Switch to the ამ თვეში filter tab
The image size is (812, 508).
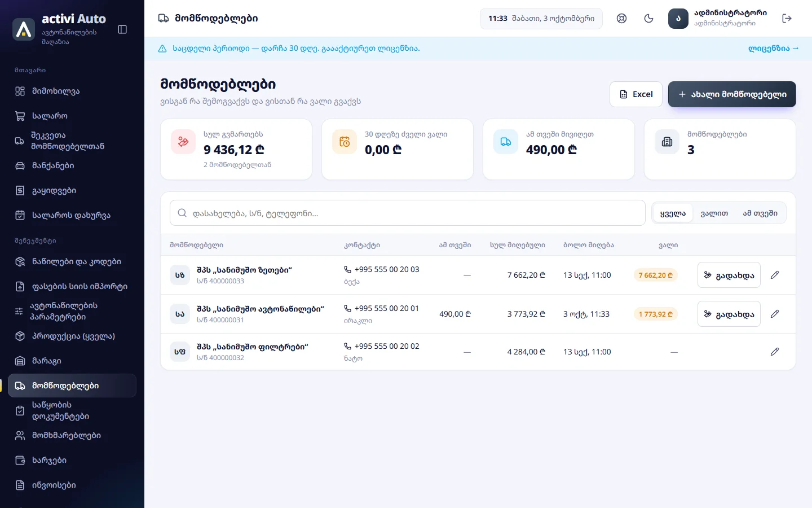click(x=760, y=213)
